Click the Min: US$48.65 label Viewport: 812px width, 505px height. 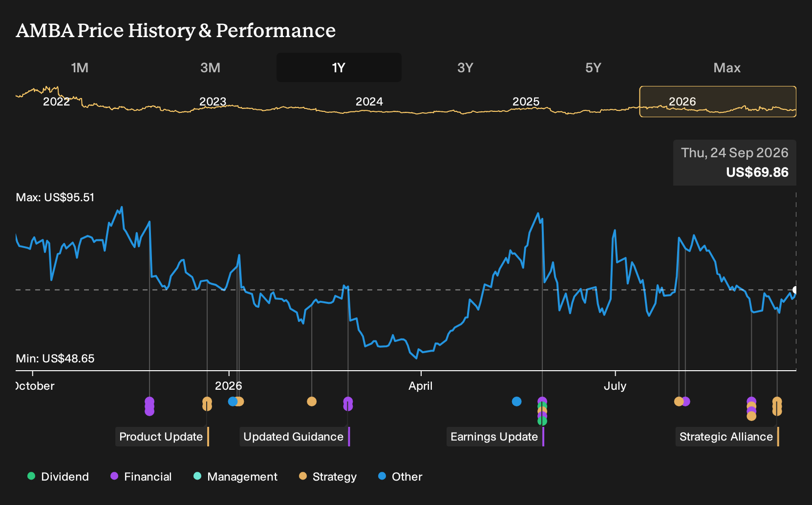[55, 358]
